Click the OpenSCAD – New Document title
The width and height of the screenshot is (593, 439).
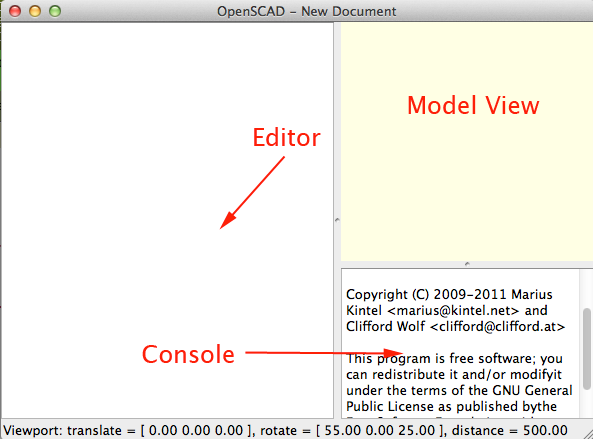[x=306, y=11]
